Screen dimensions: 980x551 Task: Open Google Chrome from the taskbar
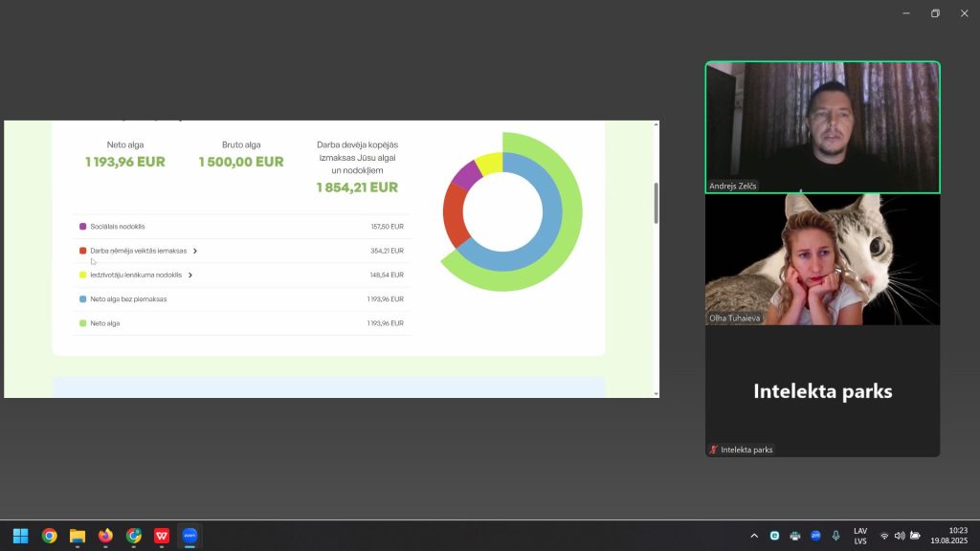(49, 536)
